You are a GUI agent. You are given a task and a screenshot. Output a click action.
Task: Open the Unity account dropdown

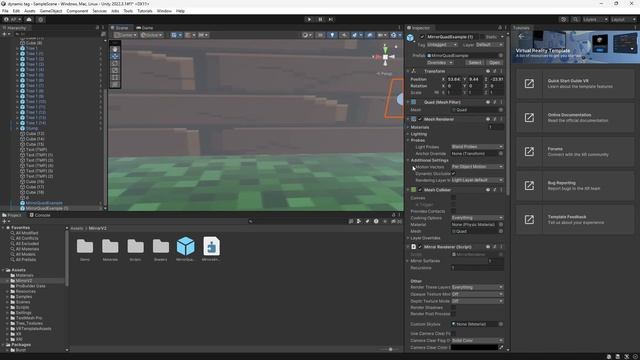pos(12,19)
